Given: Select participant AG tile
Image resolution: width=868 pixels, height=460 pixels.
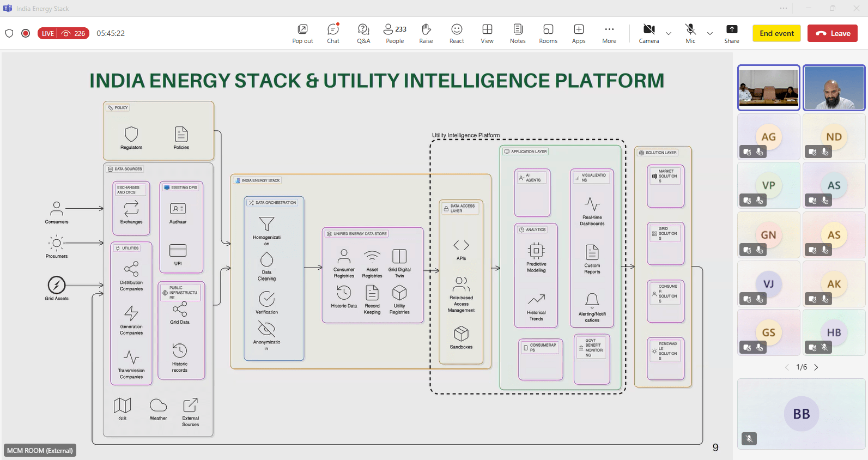Looking at the screenshot, I should [x=768, y=137].
